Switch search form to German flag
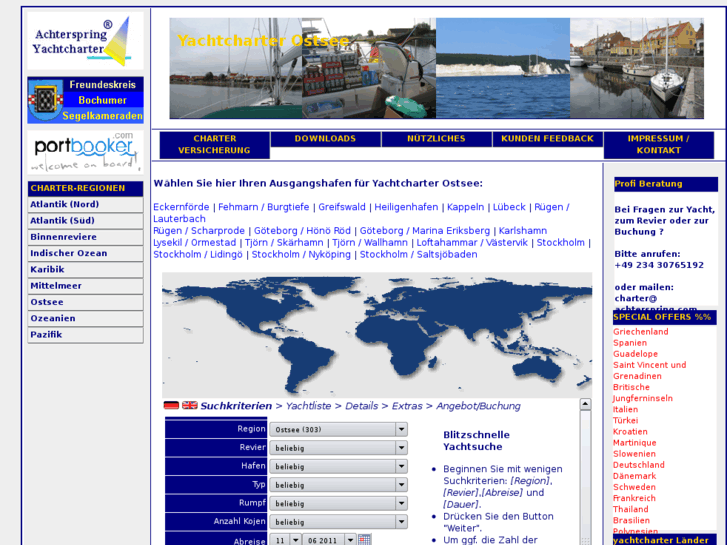This screenshot has height=545, width=727. click(x=171, y=405)
